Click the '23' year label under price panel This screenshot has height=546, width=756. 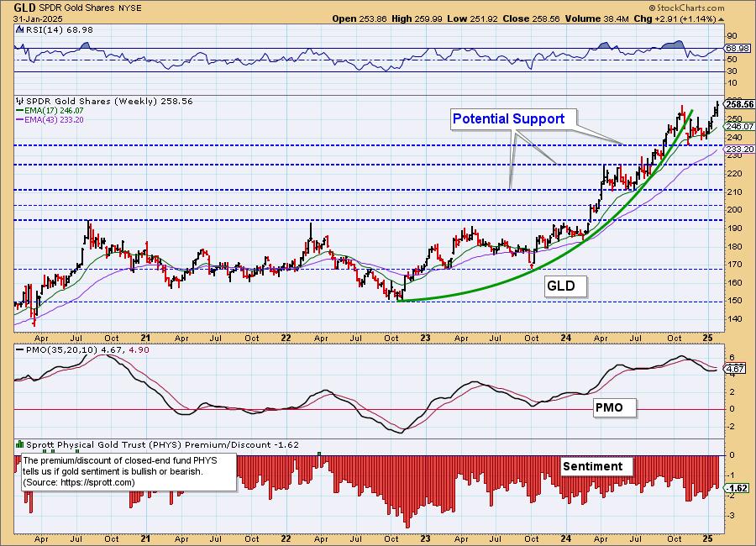(x=425, y=339)
